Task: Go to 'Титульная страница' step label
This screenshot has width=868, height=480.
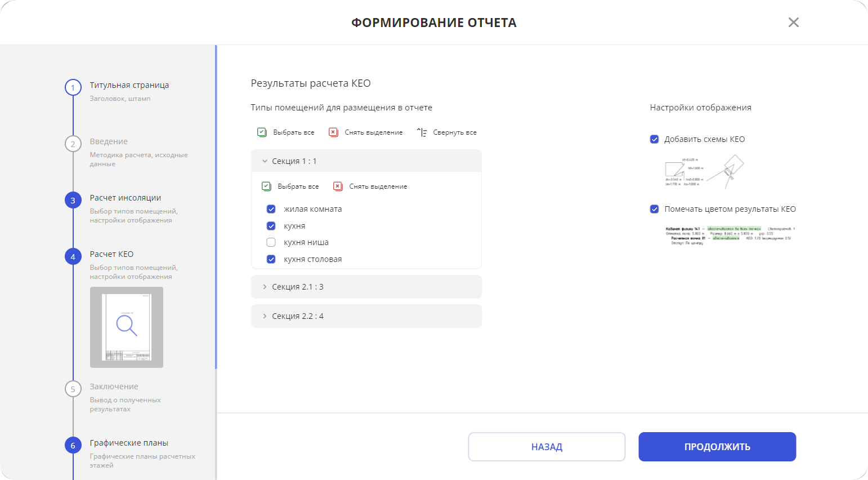Action: 129,85
